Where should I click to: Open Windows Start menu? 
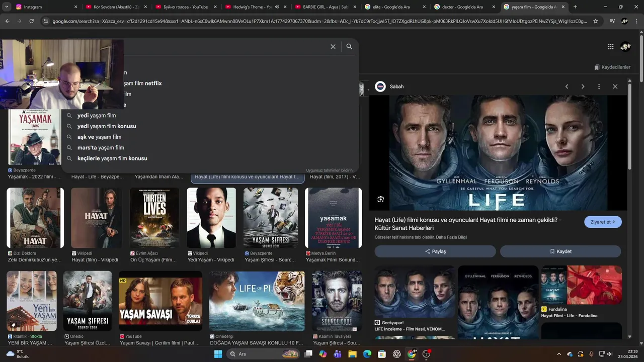[x=218, y=354]
